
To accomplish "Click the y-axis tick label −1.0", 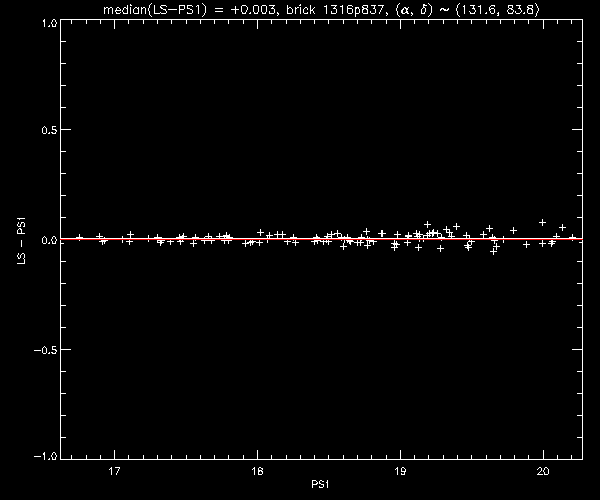I will (x=46, y=456).
